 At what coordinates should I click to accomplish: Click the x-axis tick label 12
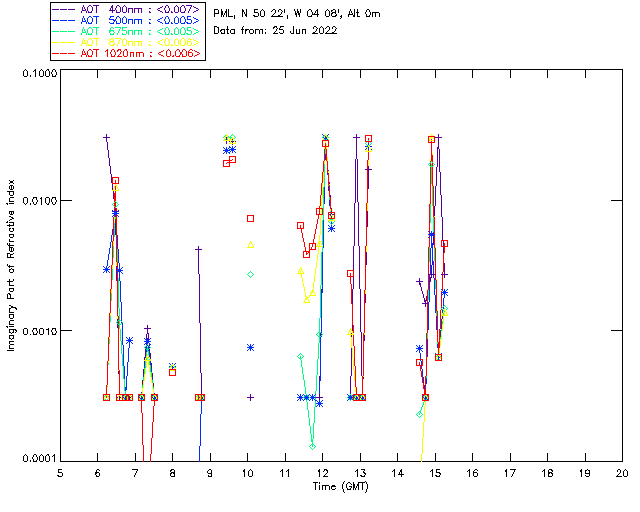pyautogui.click(x=322, y=473)
